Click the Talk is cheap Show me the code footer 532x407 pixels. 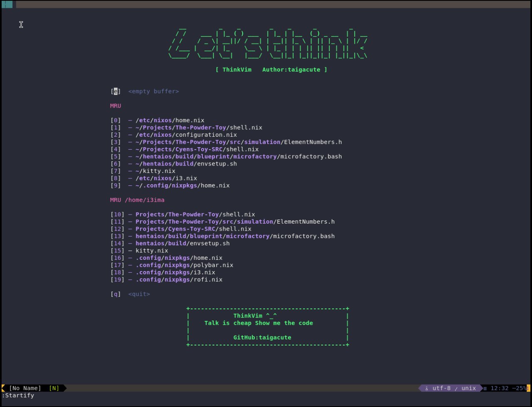259,323
